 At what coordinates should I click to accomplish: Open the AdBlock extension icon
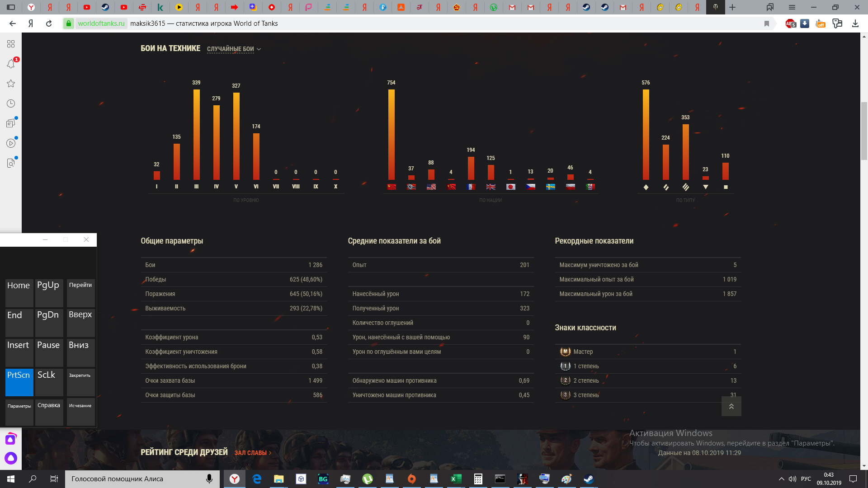tap(791, 23)
